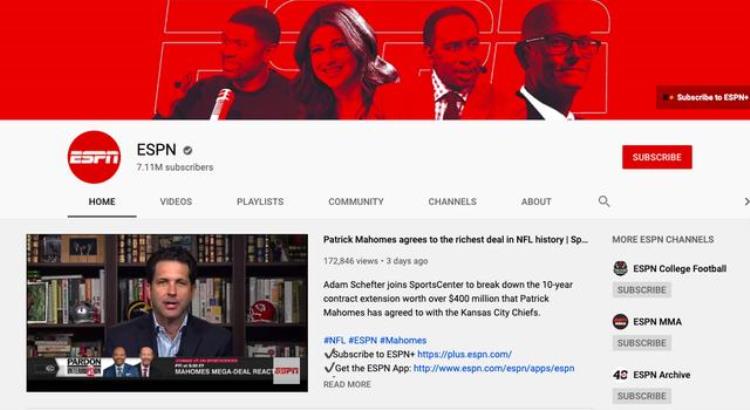Open the channel search magnifier icon
The width and height of the screenshot is (750, 410).
pyautogui.click(x=604, y=201)
